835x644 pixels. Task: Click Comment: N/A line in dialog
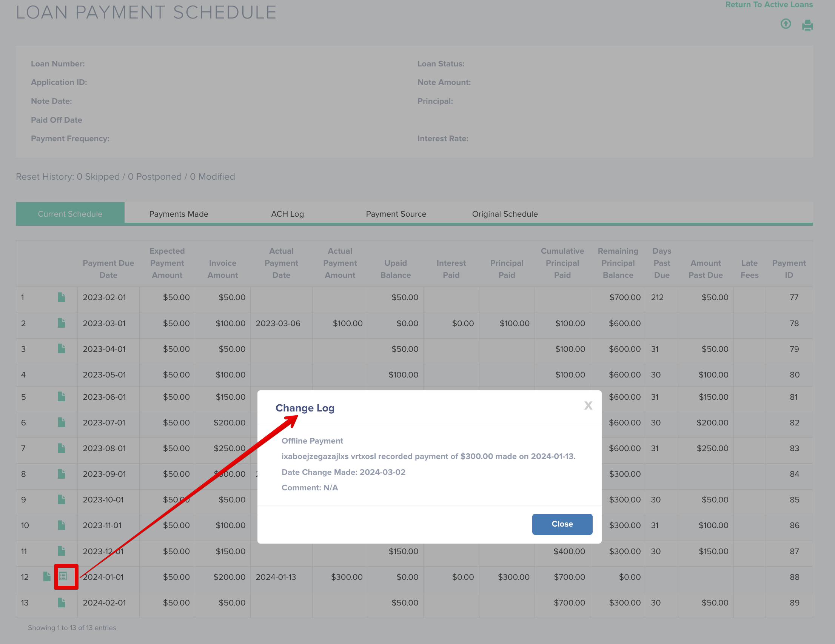click(x=310, y=488)
